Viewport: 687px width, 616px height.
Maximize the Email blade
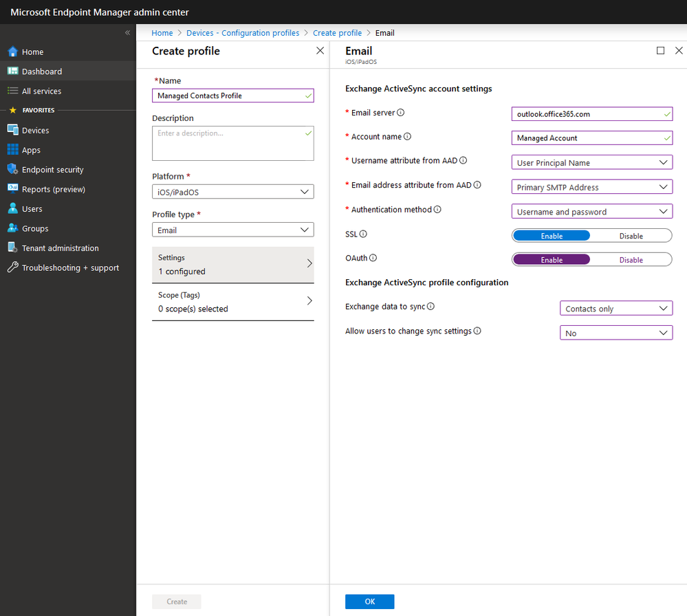point(660,50)
